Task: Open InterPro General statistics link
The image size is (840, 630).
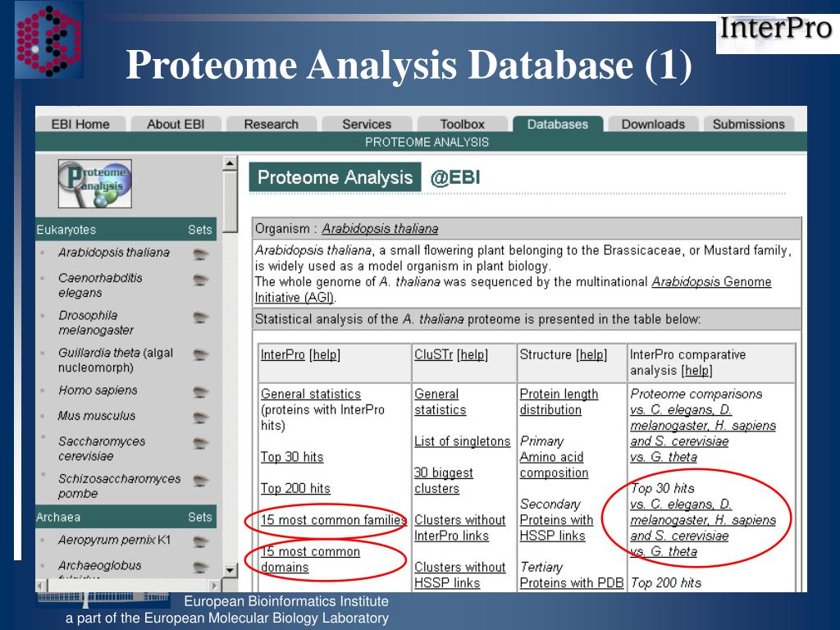Action: coord(311,395)
